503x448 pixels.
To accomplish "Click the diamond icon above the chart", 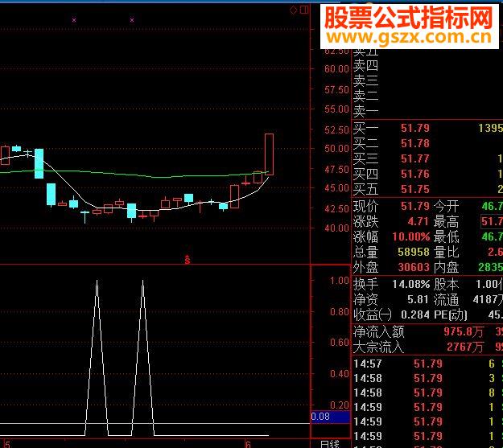I will point(293,10).
